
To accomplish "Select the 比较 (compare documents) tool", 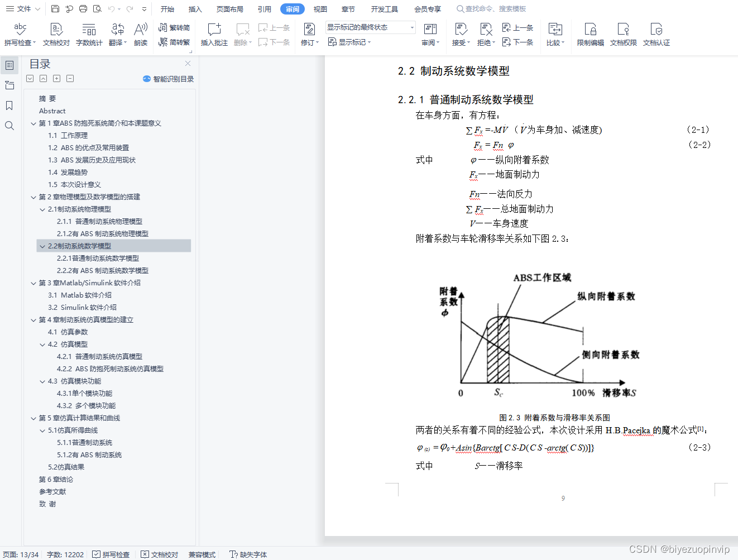I will point(554,33).
